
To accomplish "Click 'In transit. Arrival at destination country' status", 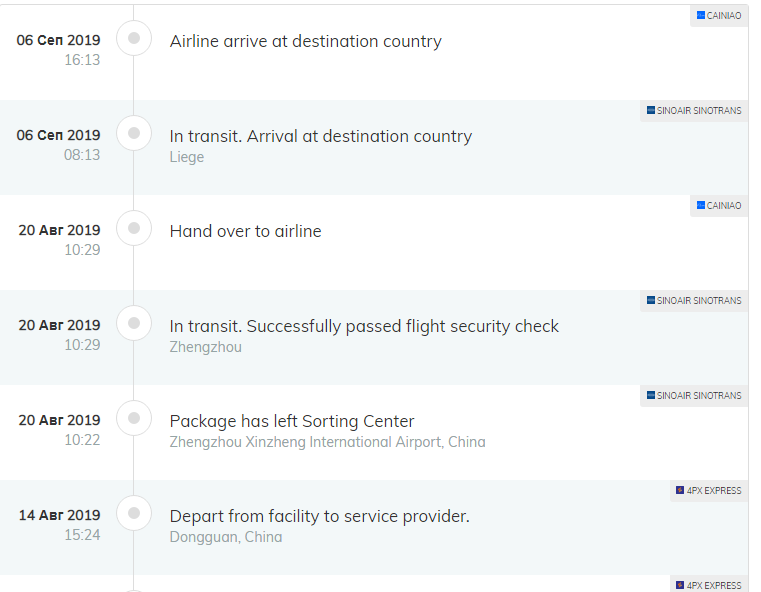I will pos(321,136).
